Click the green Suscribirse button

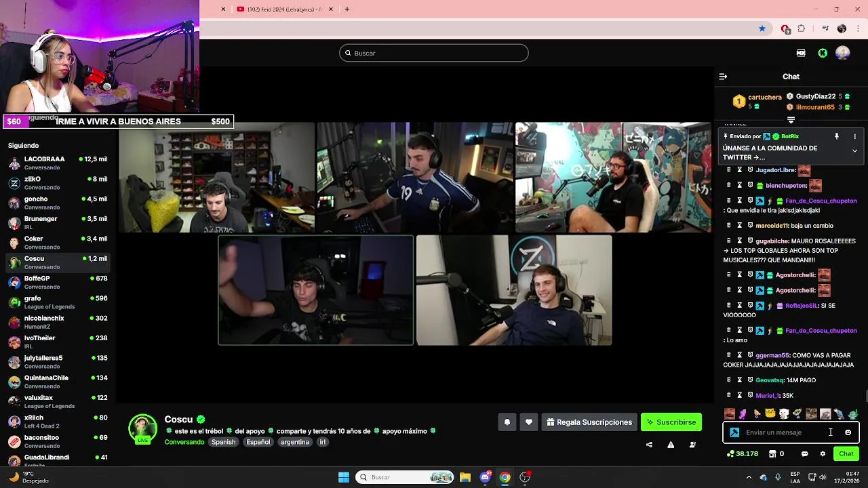coord(671,422)
